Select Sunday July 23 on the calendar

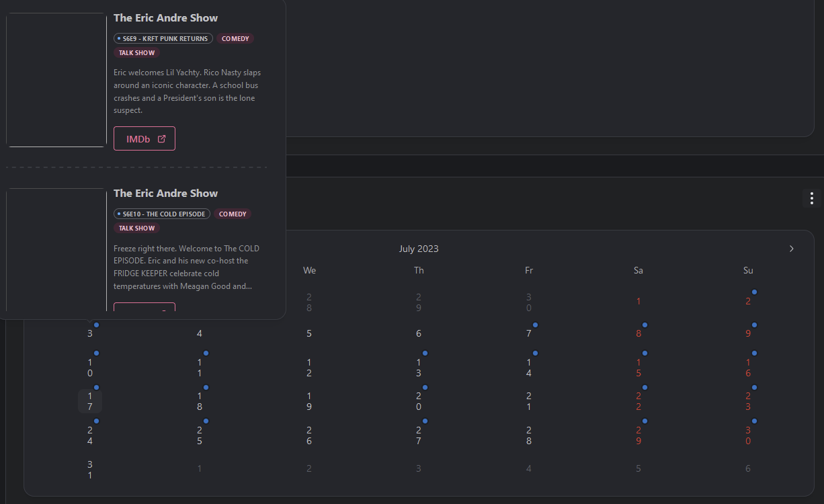(x=748, y=401)
